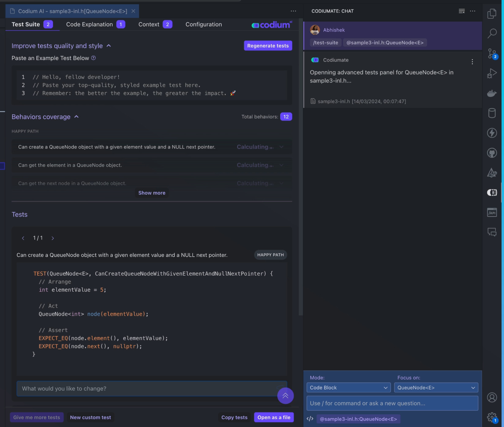504x427 pixels.
Task: Switch to the Configuration tab
Action: [204, 24]
